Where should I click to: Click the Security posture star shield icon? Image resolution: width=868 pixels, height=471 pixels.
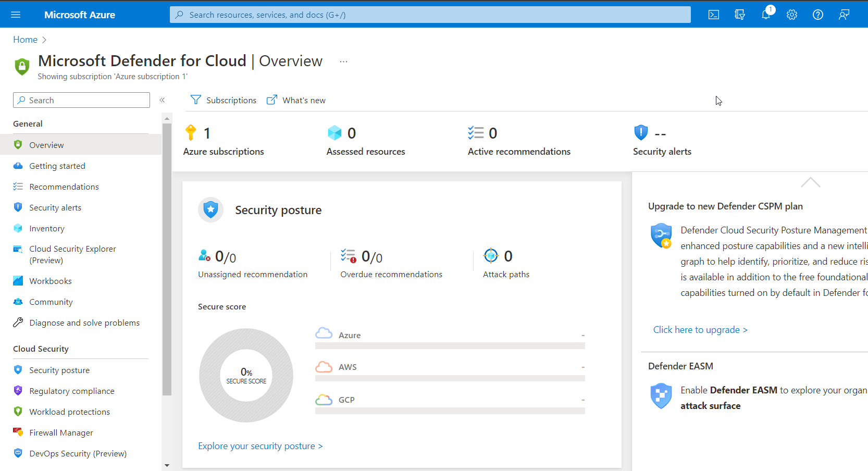[x=211, y=210]
